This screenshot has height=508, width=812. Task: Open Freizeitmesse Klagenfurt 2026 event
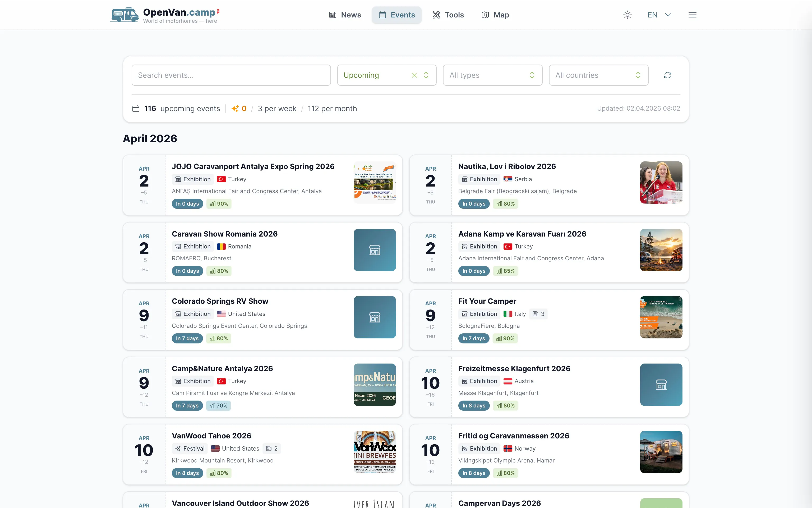click(514, 369)
